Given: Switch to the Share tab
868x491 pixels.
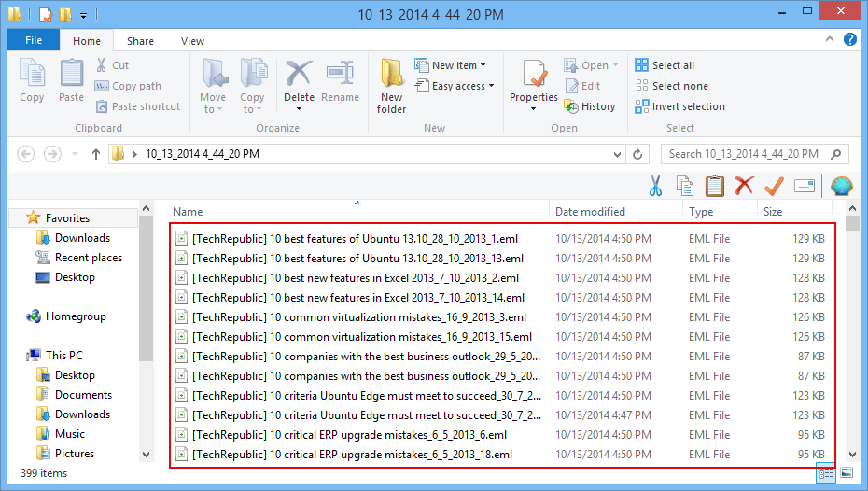Looking at the screenshot, I should 140,41.
